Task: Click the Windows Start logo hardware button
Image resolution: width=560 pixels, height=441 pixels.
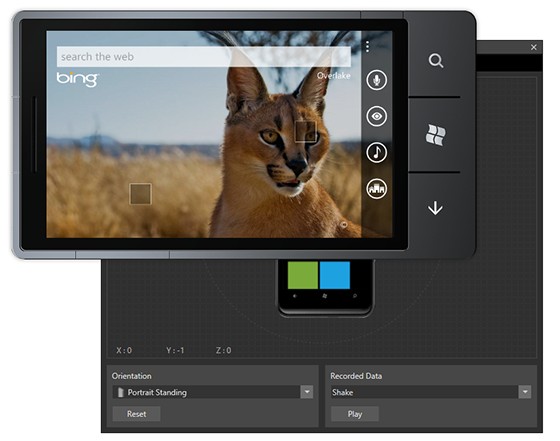Action: click(x=435, y=135)
